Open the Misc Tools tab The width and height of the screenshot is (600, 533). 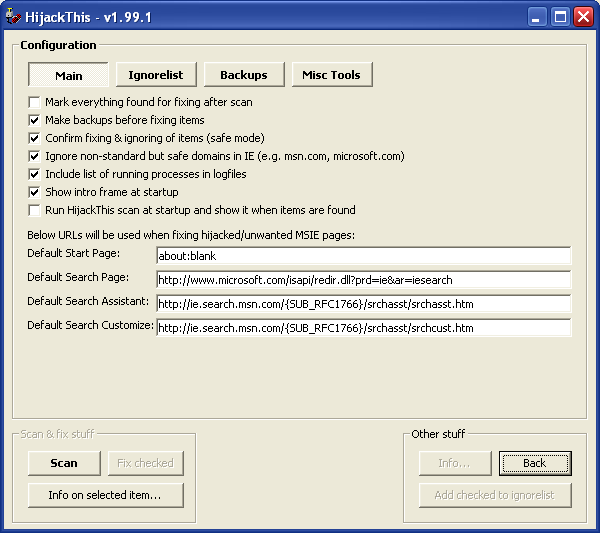pos(332,75)
